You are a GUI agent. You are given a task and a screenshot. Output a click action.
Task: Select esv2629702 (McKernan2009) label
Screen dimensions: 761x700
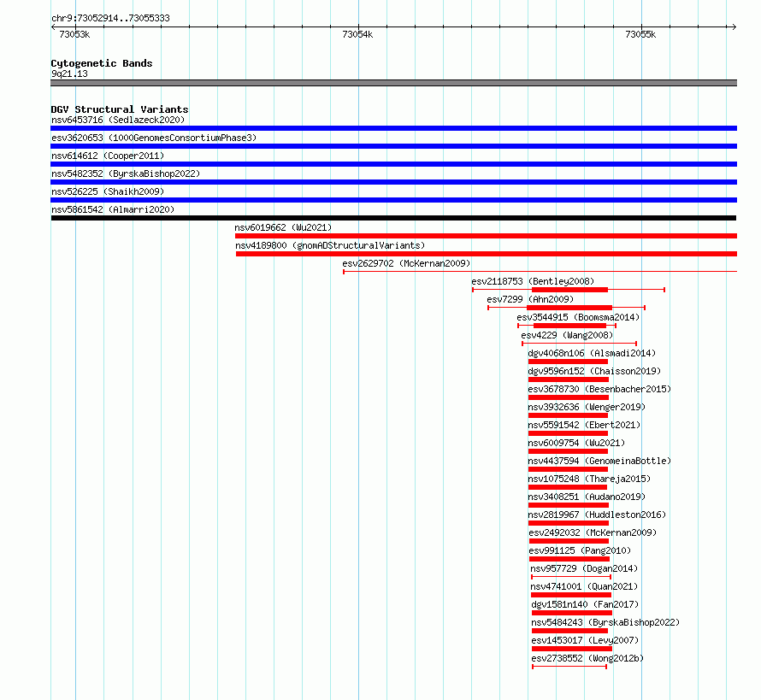pos(406,263)
